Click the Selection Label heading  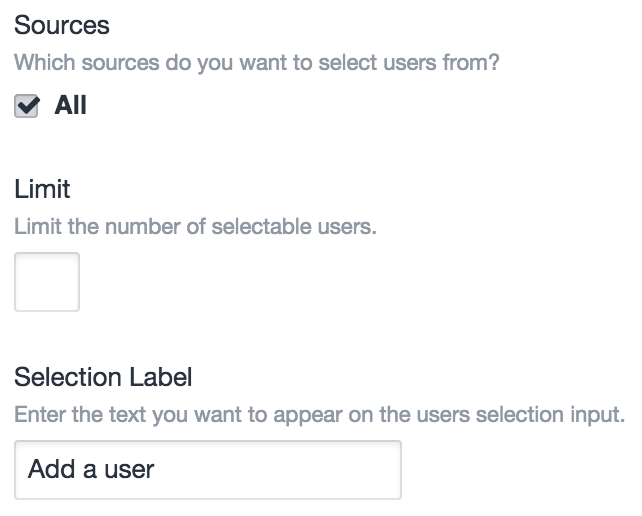tap(103, 377)
